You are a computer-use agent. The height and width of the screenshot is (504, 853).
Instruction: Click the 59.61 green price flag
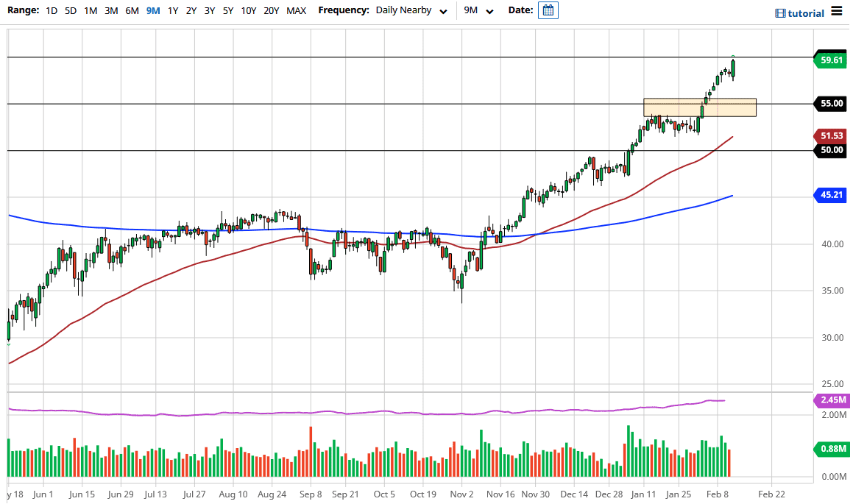click(x=829, y=60)
